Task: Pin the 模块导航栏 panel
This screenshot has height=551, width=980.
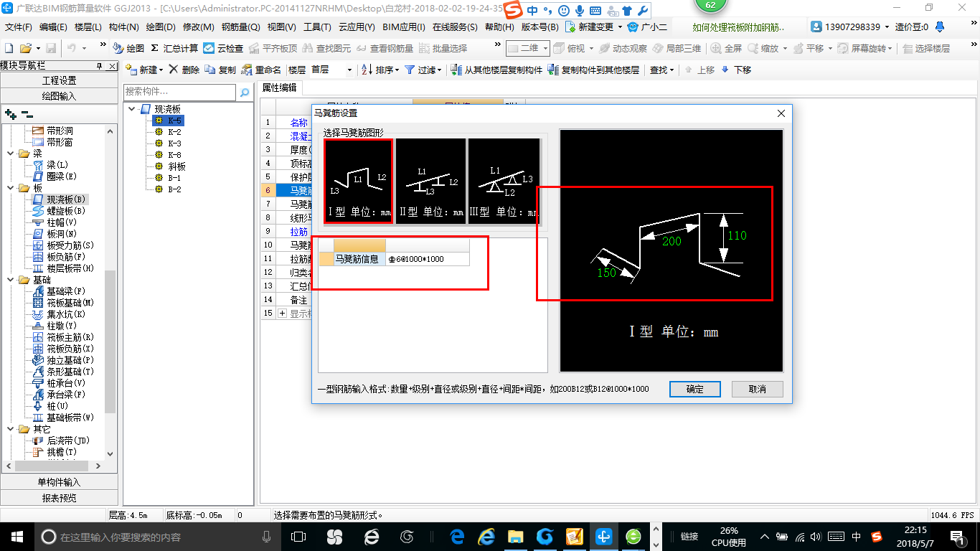Action: click(100, 65)
